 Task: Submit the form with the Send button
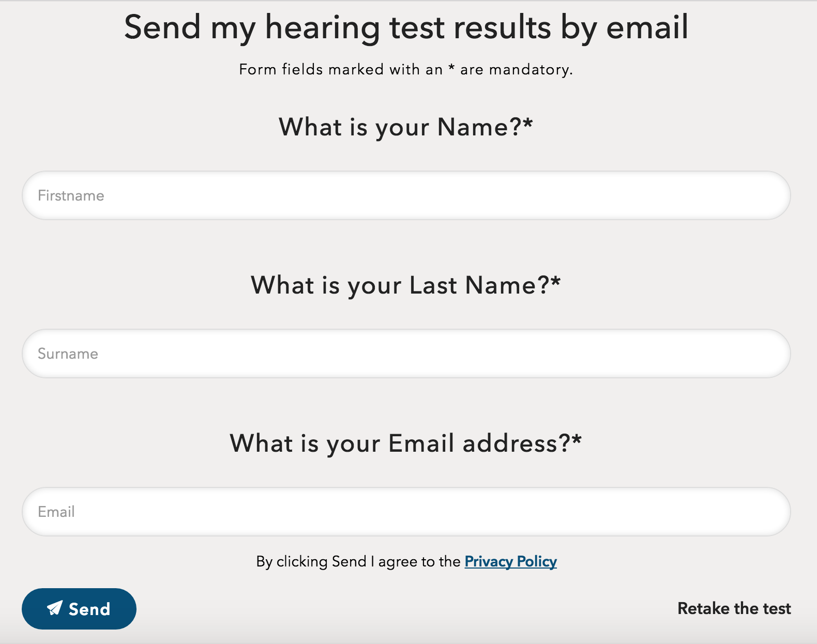coord(79,609)
